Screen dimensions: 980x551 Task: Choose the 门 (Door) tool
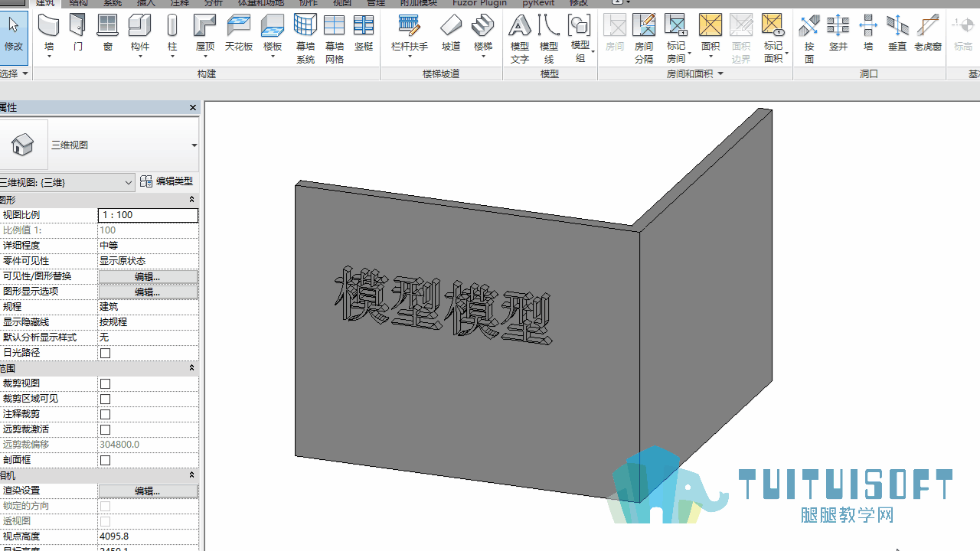tap(78, 34)
